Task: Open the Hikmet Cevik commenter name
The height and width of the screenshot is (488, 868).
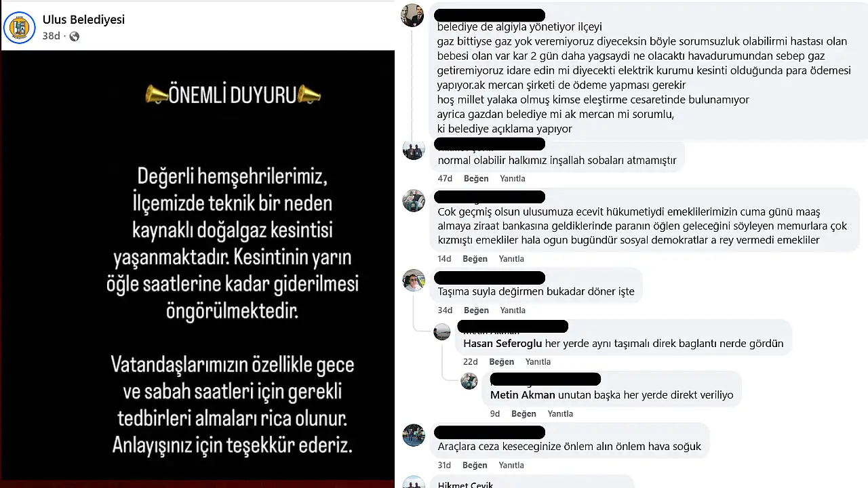Action: (x=466, y=484)
